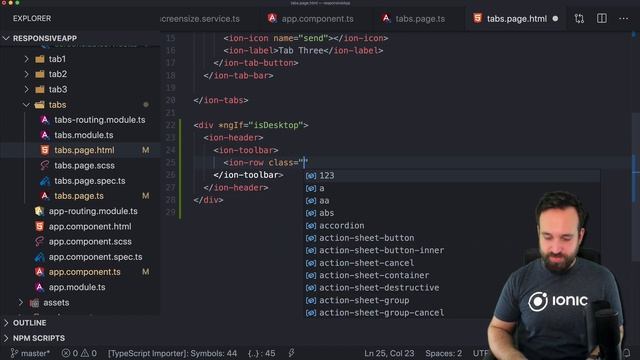Click the assets folder icon
Viewport: 640px width, 360px height.
pos(34,303)
